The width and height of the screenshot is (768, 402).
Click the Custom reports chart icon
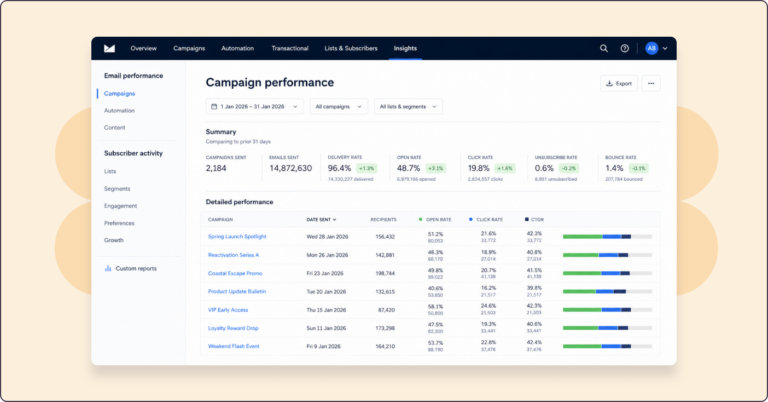tap(108, 268)
